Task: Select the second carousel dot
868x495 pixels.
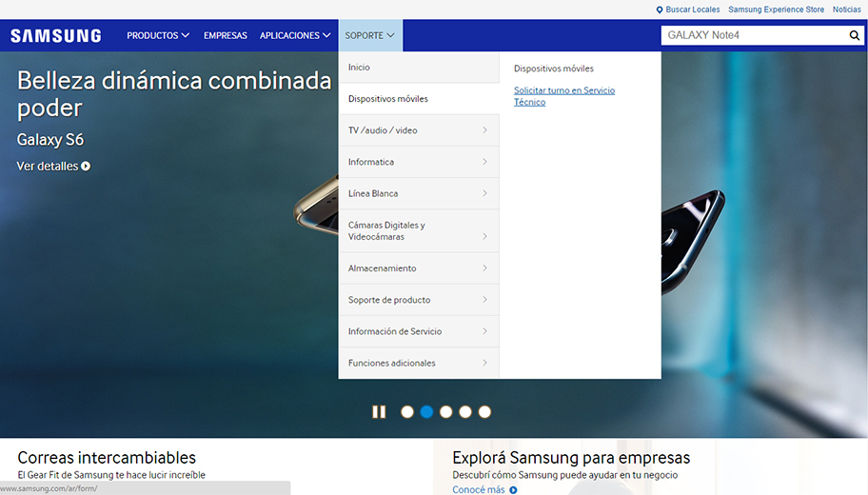Action: point(426,412)
